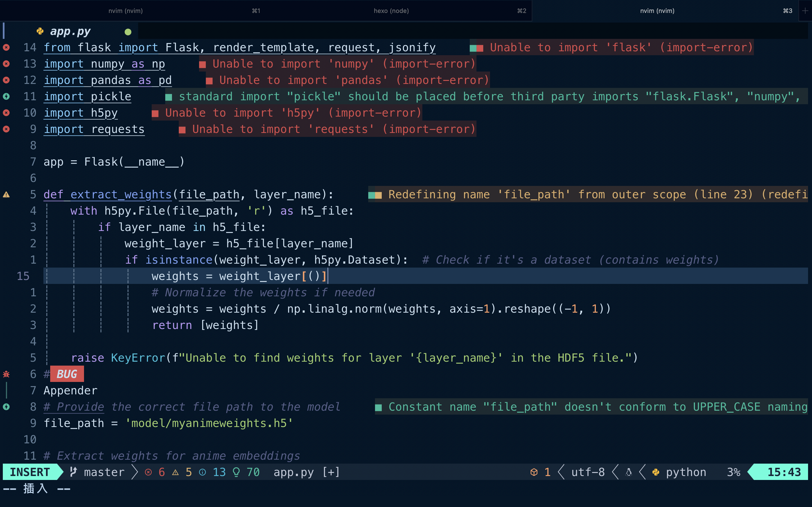Click the red square in the numpy import-error message

[x=202, y=64]
